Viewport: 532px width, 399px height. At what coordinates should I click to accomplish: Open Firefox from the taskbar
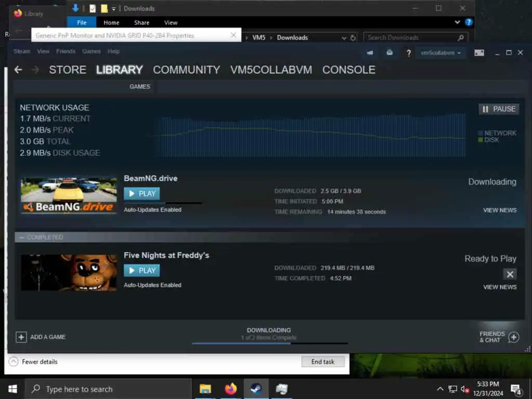click(231, 389)
